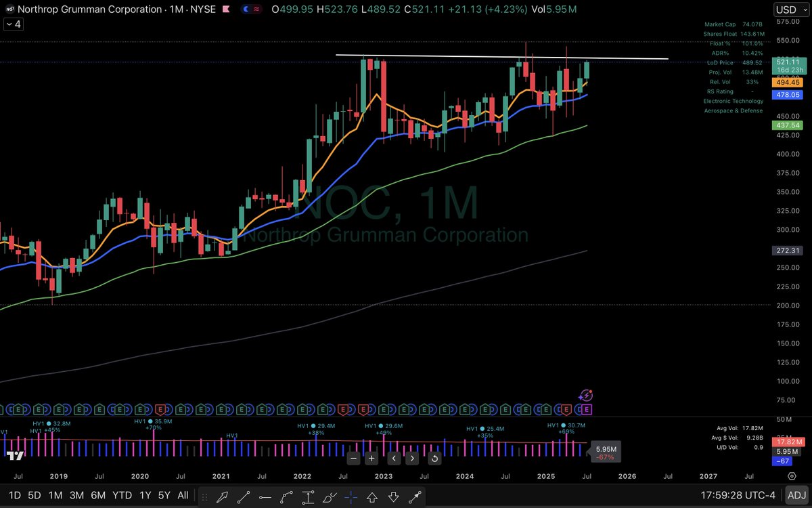The height and width of the screenshot is (508, 812).
Task: Open the TradingView logo link
Action: pyautogui.click(x=15, y=457)
